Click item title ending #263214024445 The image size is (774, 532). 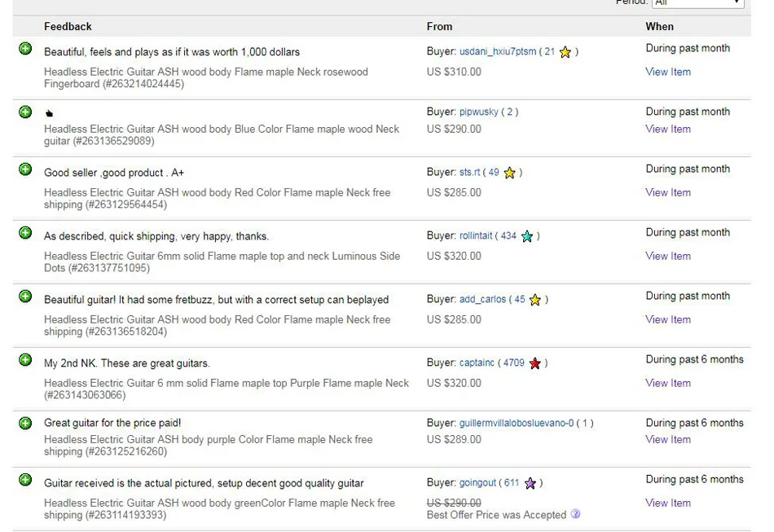(206, 78)
